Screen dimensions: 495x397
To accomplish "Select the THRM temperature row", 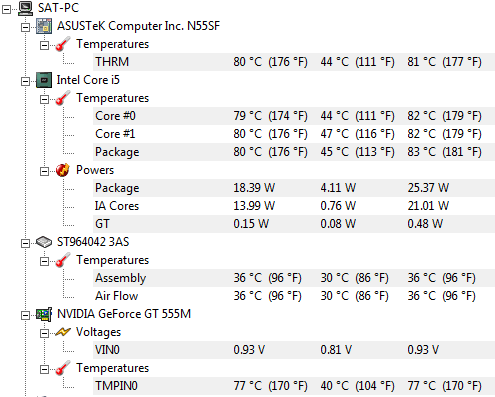I will point(294,62).
